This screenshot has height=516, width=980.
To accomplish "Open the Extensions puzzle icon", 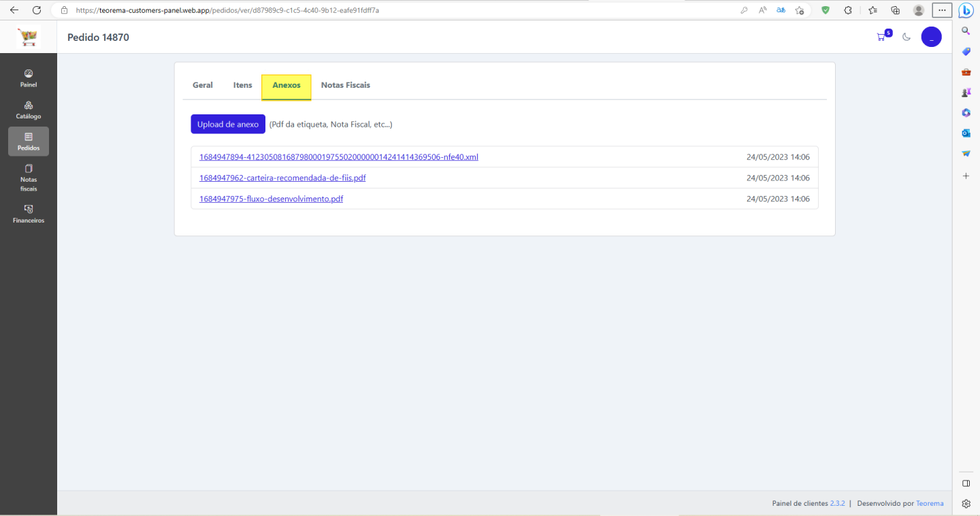I will point(848,10).
